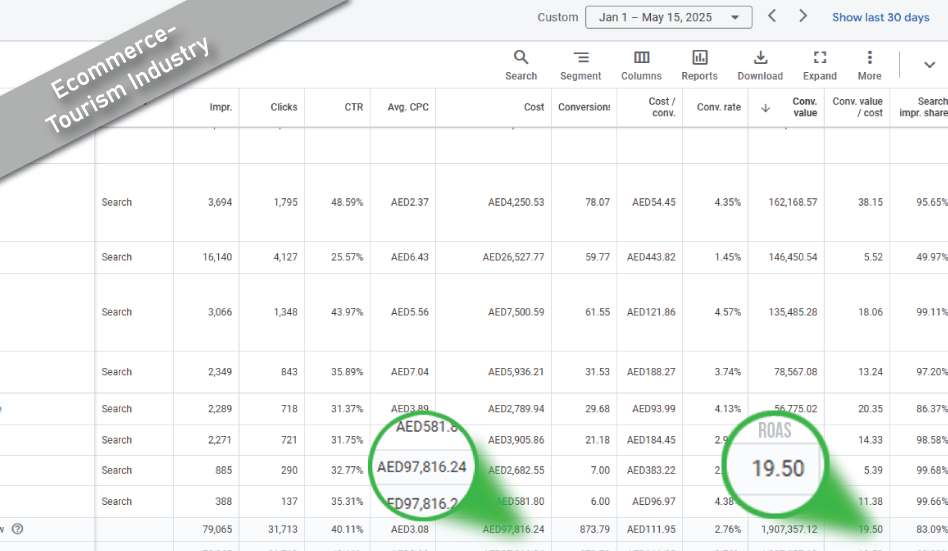Go to the previous date range
948x551 pixels.
[x=771, y=16]
